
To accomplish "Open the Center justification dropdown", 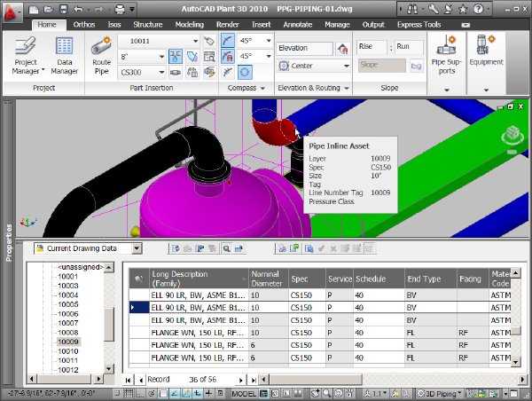I will [x=346, y=66].
